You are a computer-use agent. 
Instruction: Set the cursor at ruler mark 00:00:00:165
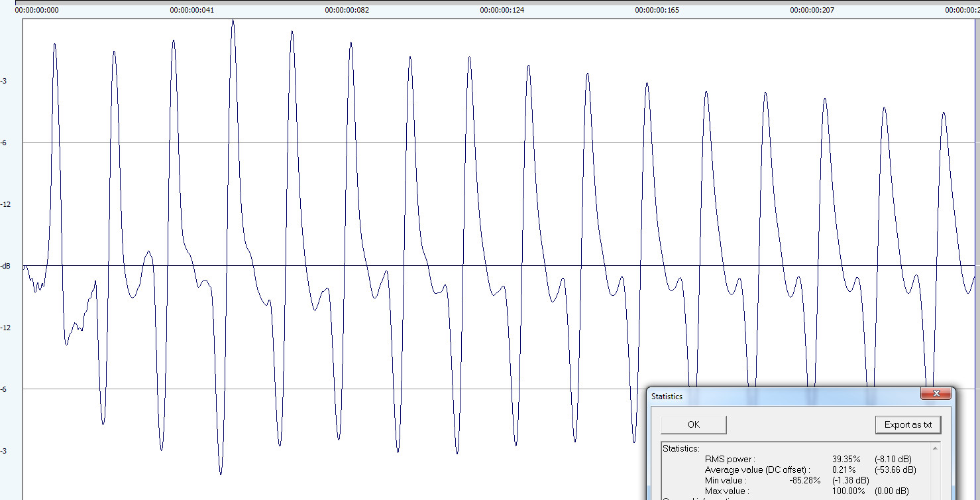click(657, 10)
